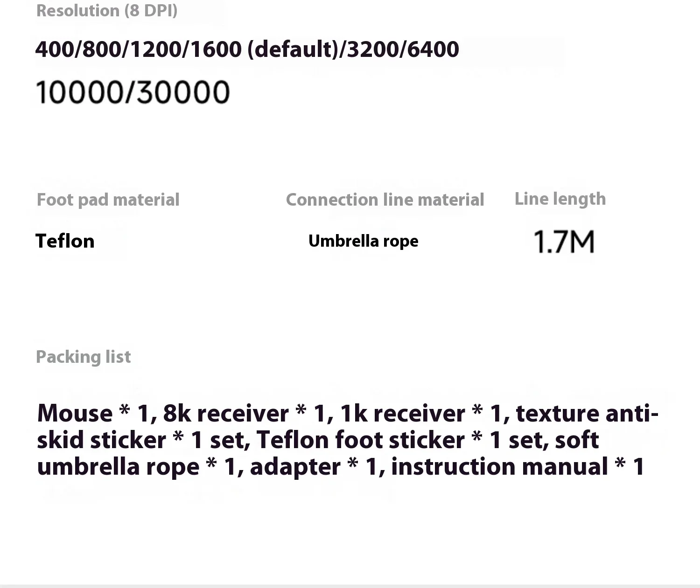700x588 pixels.
Task: Select the "Umbrella rope" material value
Action: click(363, 241)
